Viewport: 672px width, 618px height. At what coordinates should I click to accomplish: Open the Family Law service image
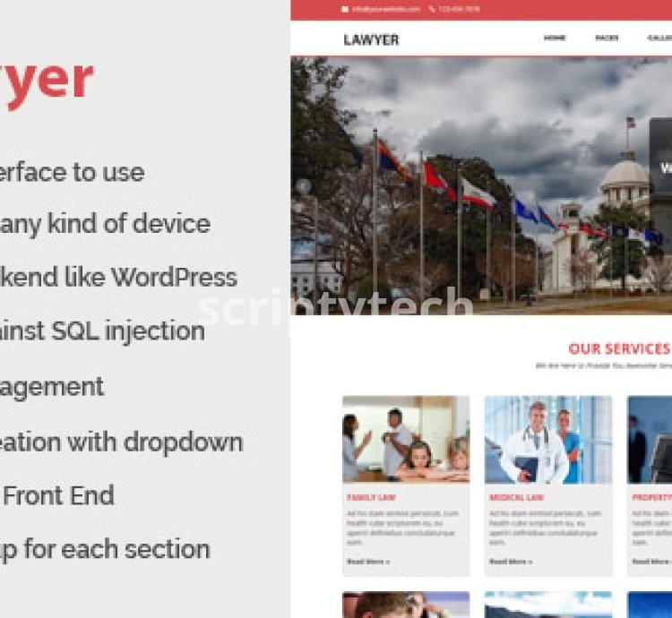405,439
